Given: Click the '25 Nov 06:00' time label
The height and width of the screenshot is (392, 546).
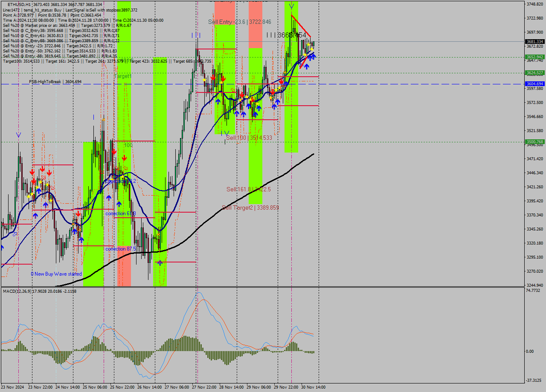Looking at the screenshot, I should (x=95, y=387).
